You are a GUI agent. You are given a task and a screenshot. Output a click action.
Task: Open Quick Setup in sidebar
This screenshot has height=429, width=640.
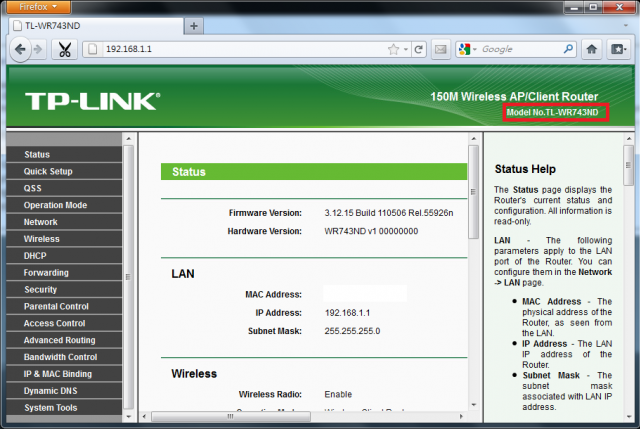pyautogui.click(x=64, y=171)
